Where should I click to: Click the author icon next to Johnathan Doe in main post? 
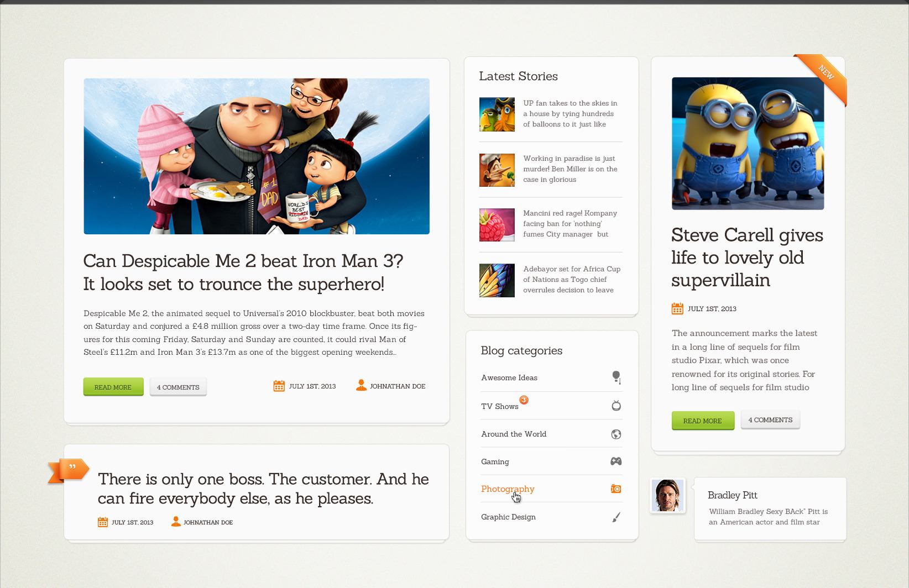pyautogui.click(x=361, y=385)
